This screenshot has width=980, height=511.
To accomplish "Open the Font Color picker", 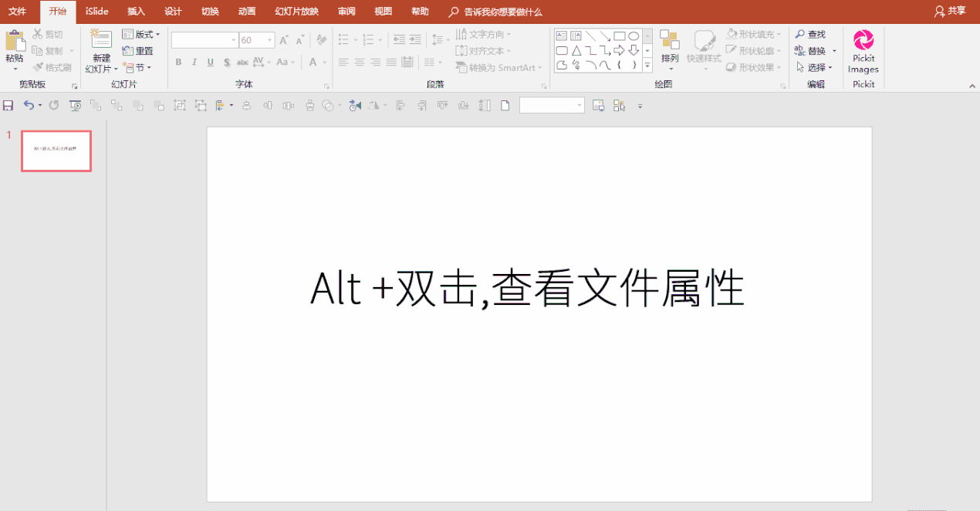I will [x=313, y=62].
